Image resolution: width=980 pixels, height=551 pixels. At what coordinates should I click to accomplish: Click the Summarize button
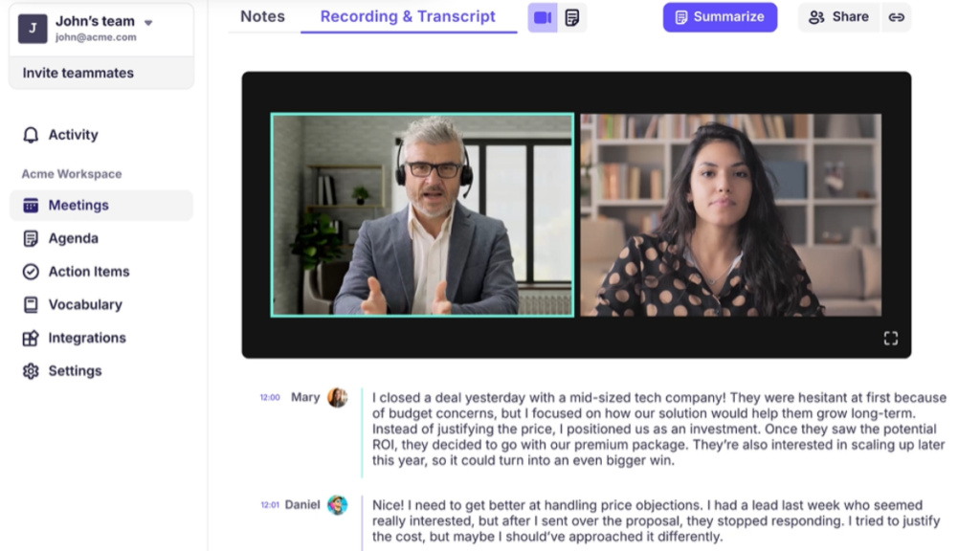point(720,16)
